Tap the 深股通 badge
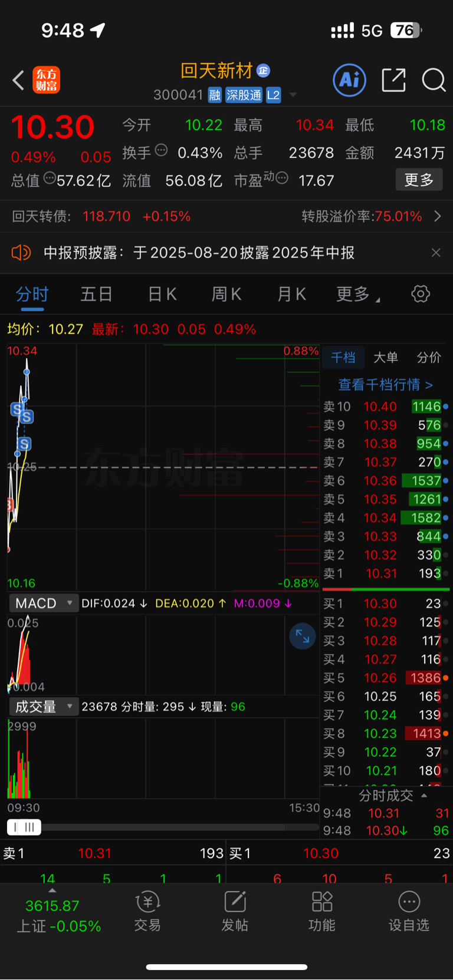Viewport: 453px width, 980px height. (x=244, y=95)
